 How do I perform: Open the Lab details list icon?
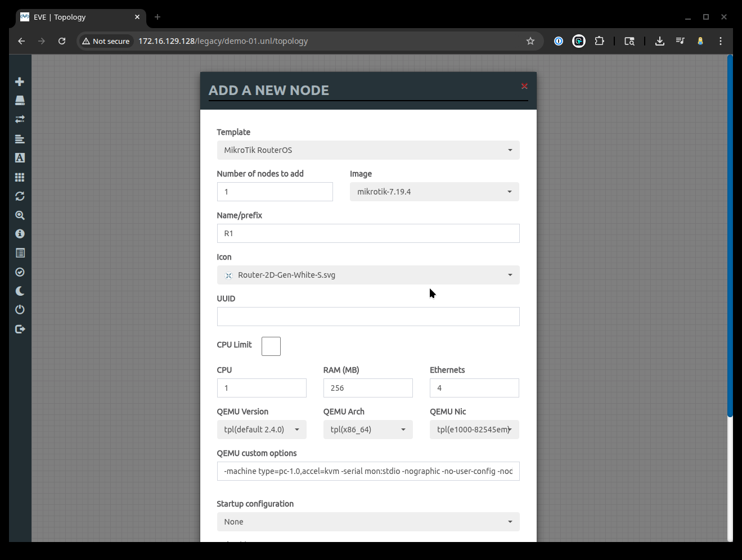20,253
